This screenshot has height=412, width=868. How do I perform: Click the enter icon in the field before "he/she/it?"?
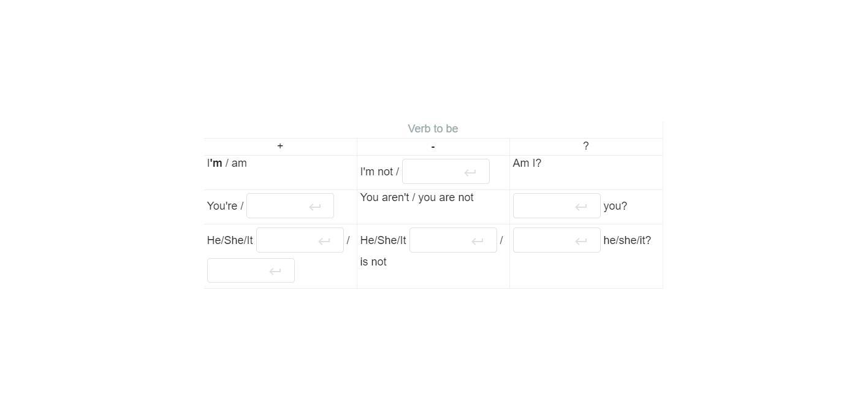point(581,241)
